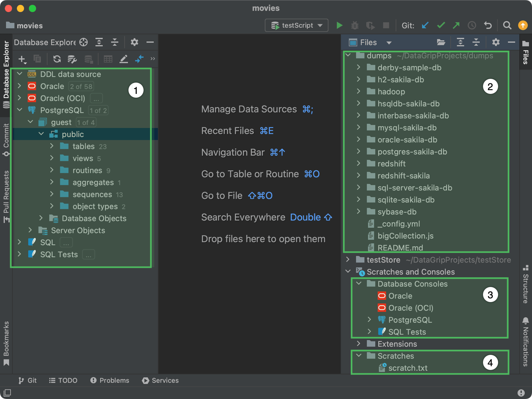Expand the tables folder node
The width and height of the screenshot is (532, 399).
click(52, 146)
